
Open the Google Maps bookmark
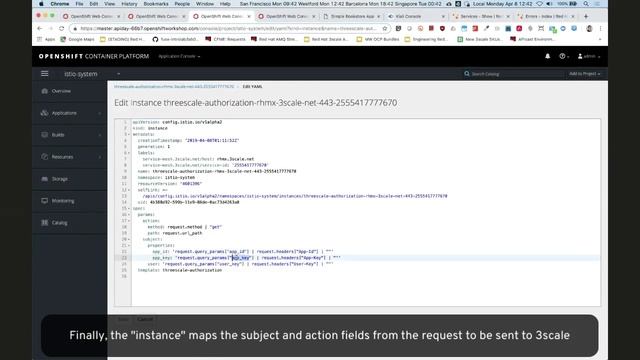click(x=78, y=39)
